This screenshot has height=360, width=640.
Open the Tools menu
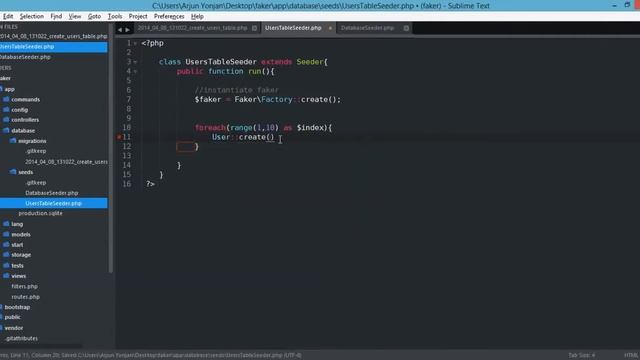[x=115, y=16]
